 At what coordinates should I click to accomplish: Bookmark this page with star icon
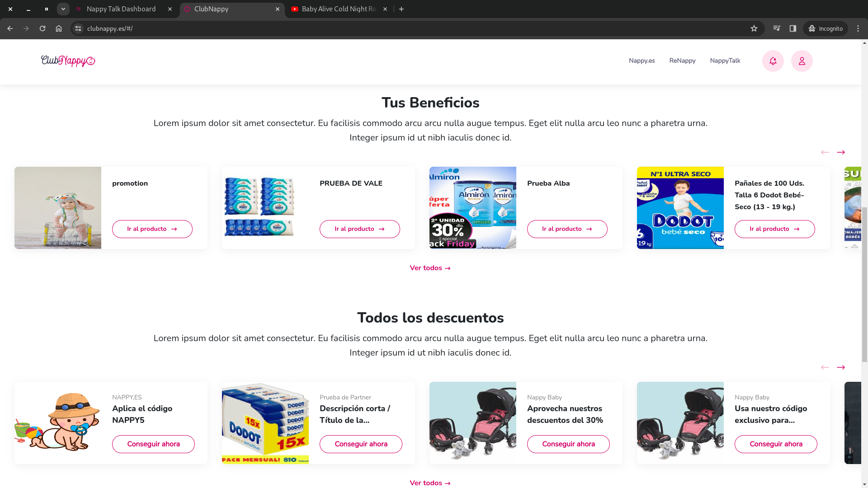tap(754, 28)
